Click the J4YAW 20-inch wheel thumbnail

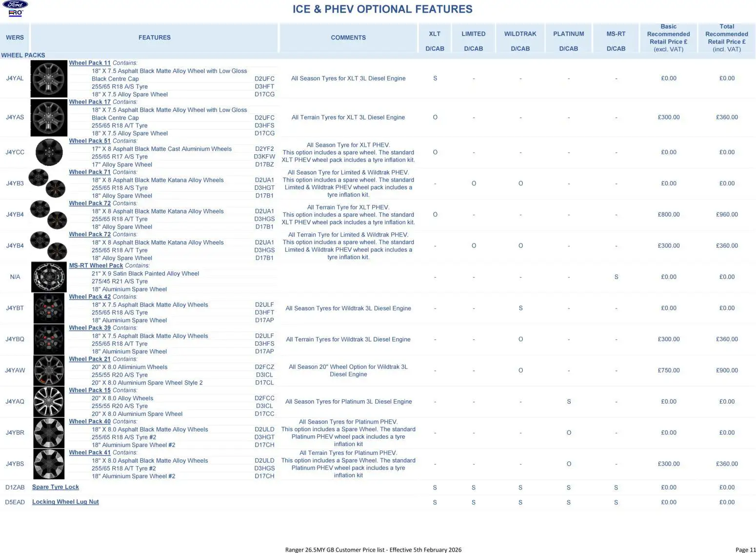tap(49, 370)
